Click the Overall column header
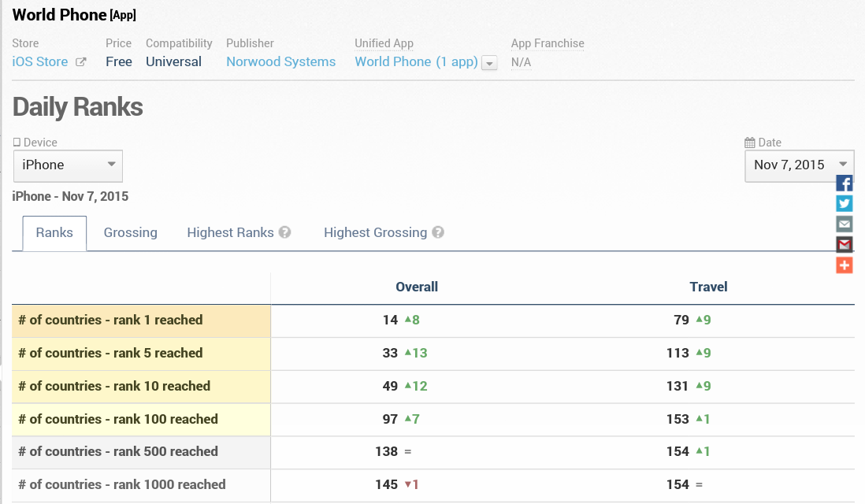The height and width of the screenshot is (504, 865). 417,287
